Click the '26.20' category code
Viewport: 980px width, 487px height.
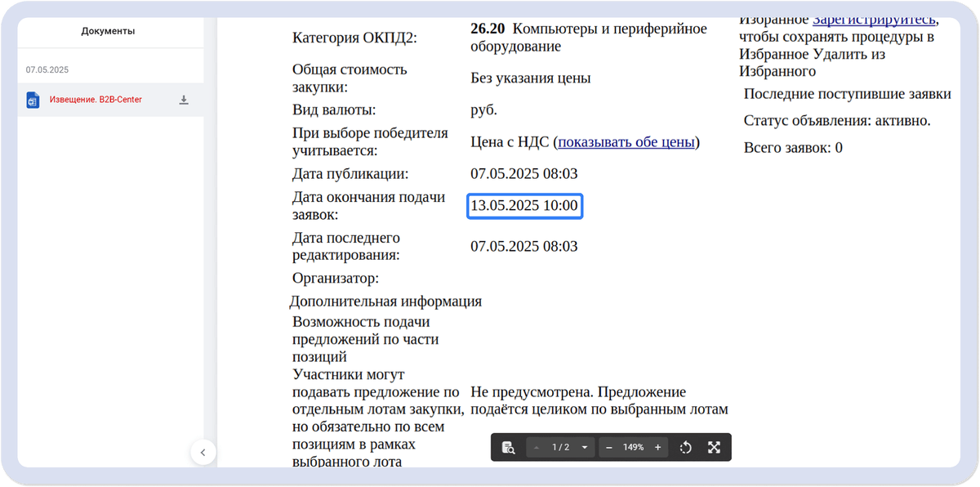click(x=488, y=29)
